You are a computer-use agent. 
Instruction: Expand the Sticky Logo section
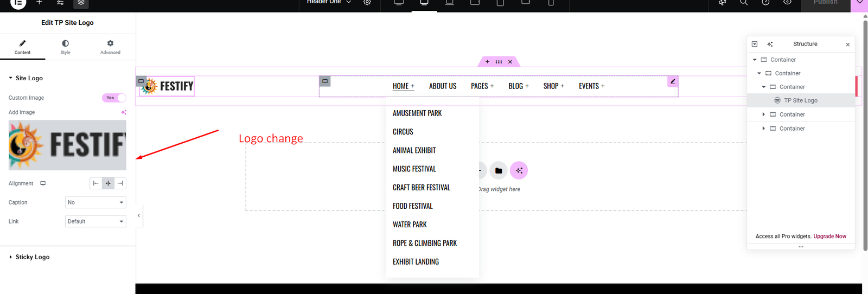pos(33,257)
